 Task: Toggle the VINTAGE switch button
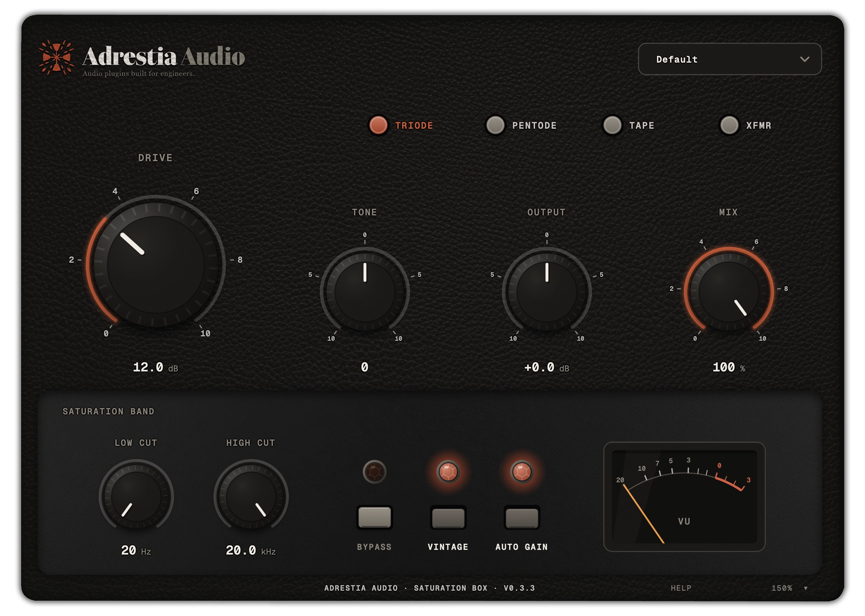448,517
